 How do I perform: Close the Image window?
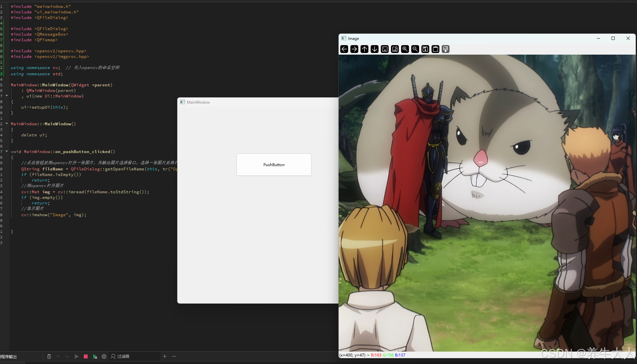(628, 38)
